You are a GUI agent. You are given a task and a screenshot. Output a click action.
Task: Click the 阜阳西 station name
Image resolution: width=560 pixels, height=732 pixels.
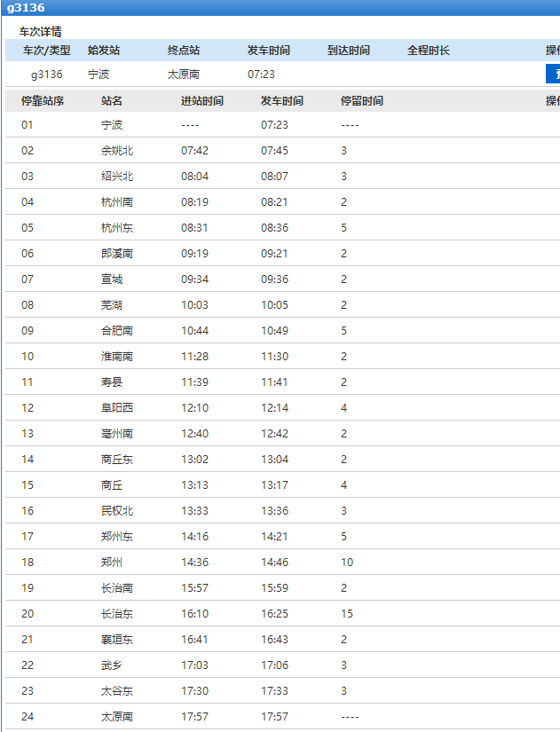[117, 407]
